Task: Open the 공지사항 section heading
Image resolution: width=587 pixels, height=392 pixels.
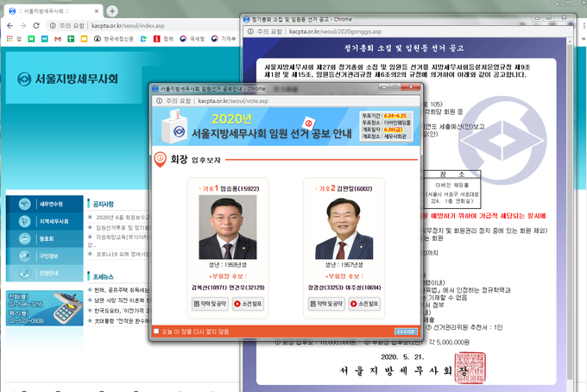Action: coord(104,204)
